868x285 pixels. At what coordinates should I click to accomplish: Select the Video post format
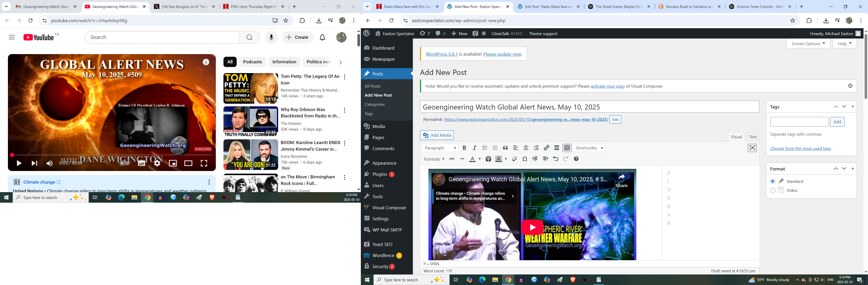(x=773, y=191)
